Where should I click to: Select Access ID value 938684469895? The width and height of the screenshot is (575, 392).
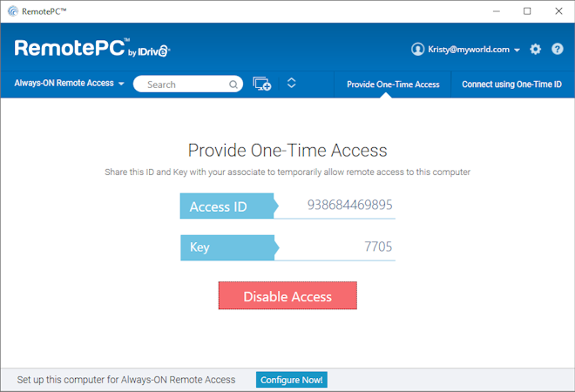349,205
